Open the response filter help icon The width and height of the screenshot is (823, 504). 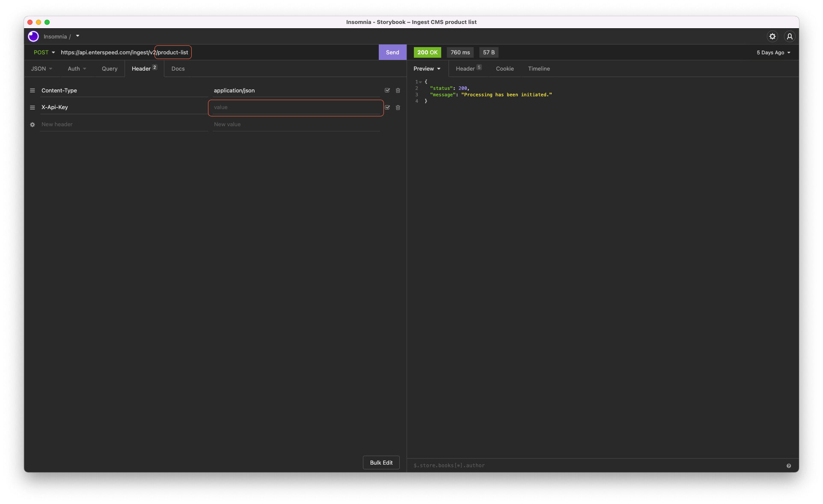pyautogui.click(x=789, y=466)
